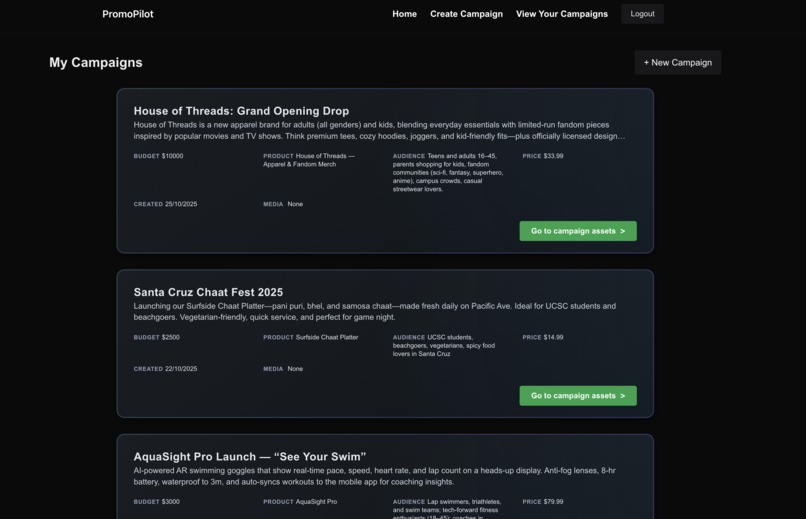This screenshot has height=519, width=806.
Task: Go to Create Campaign in navigation
Action: point(466,14)
